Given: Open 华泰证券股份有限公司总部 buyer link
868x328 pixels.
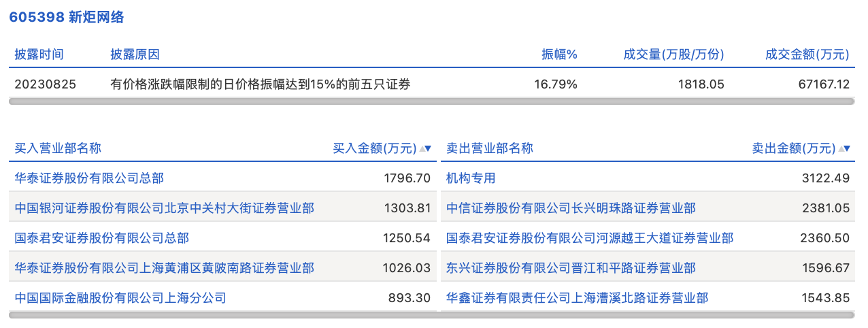Looking at the screenshot, I should pyautogui.click(x=89, y=178).
